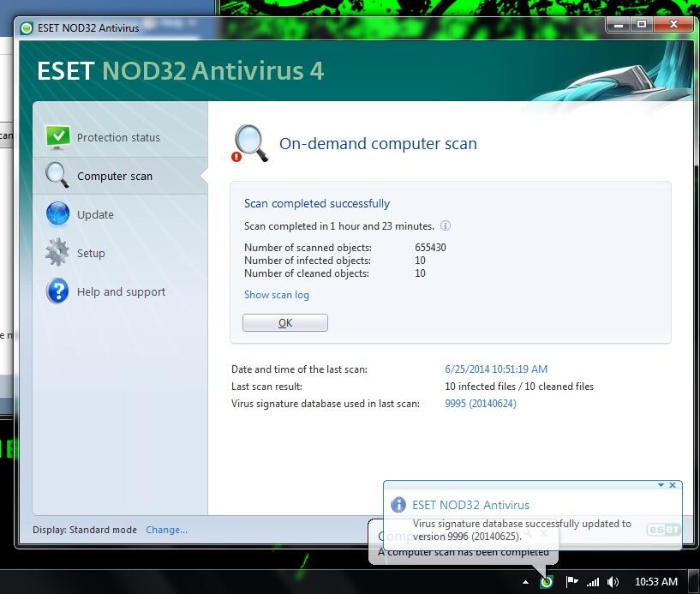The image size is (700, 594).
Task: Click the on-demand scan magnifier header icon
Action: coord(250,143)
